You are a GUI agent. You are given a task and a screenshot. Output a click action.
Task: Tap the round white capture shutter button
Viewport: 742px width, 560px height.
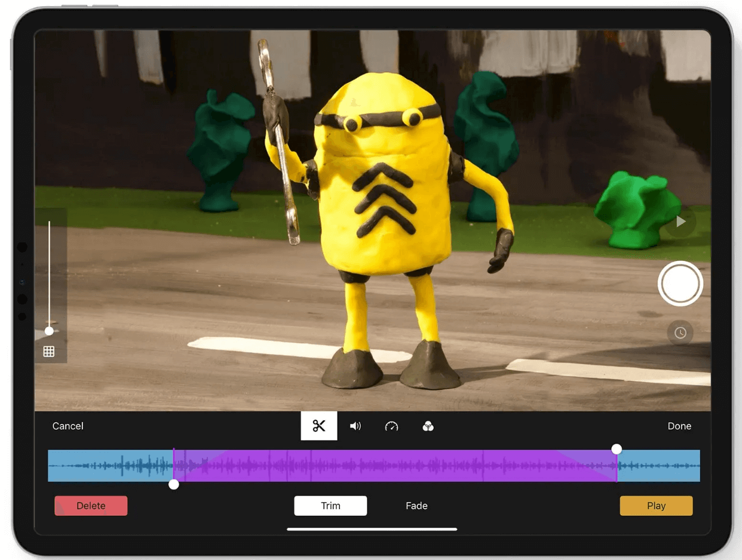pos(680,284)
